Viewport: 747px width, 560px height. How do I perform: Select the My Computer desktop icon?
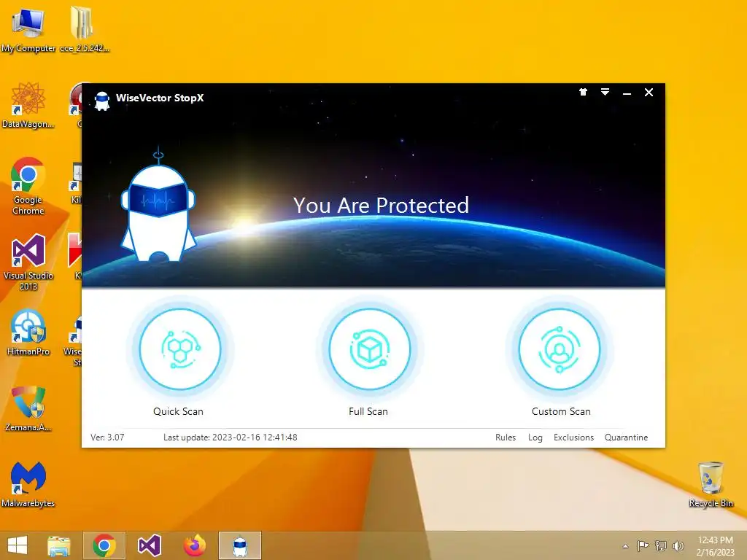point(28,31)
